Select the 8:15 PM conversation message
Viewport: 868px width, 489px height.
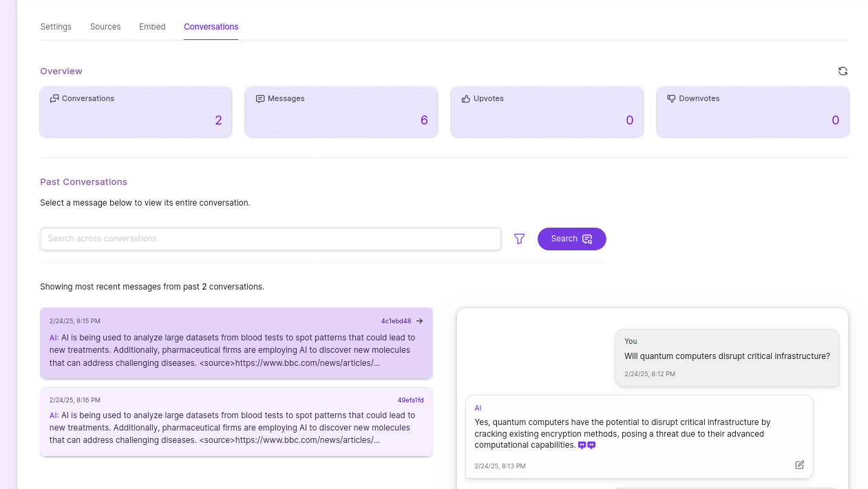pyautogui.click(x=236, y=343)
